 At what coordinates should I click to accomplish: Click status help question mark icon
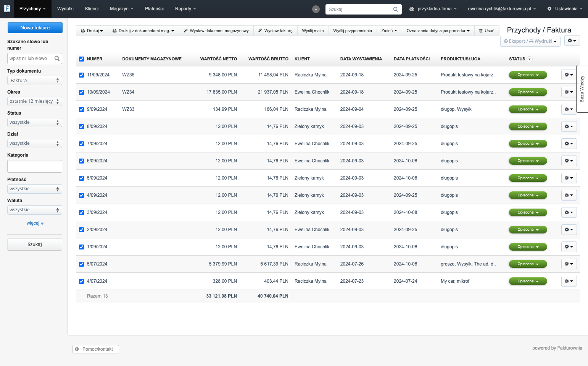[x=530, y=59]
